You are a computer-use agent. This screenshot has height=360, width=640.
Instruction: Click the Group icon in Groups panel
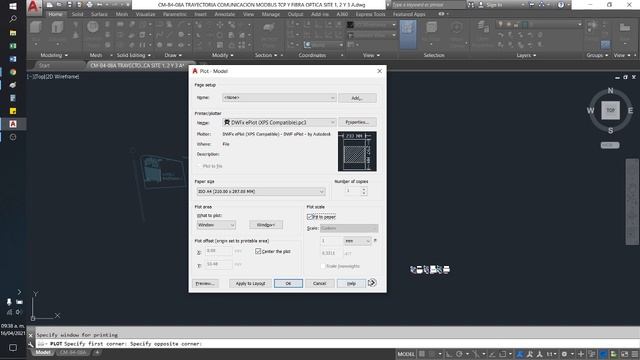click(591, 26)
